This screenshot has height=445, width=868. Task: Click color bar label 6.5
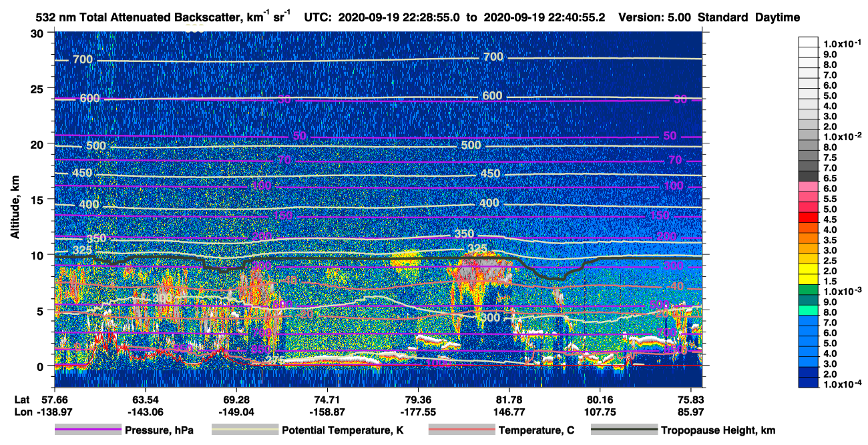[830, 178]
